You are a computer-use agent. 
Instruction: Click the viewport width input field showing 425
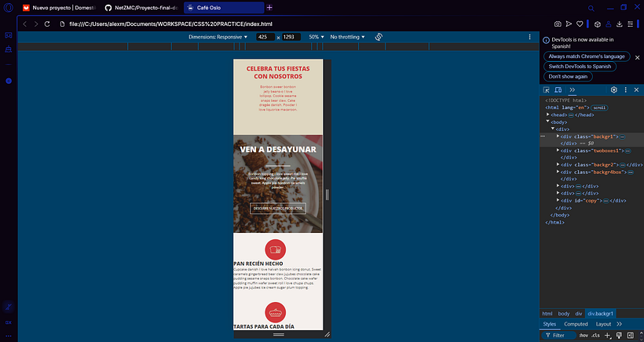click(x=265, y=37)
